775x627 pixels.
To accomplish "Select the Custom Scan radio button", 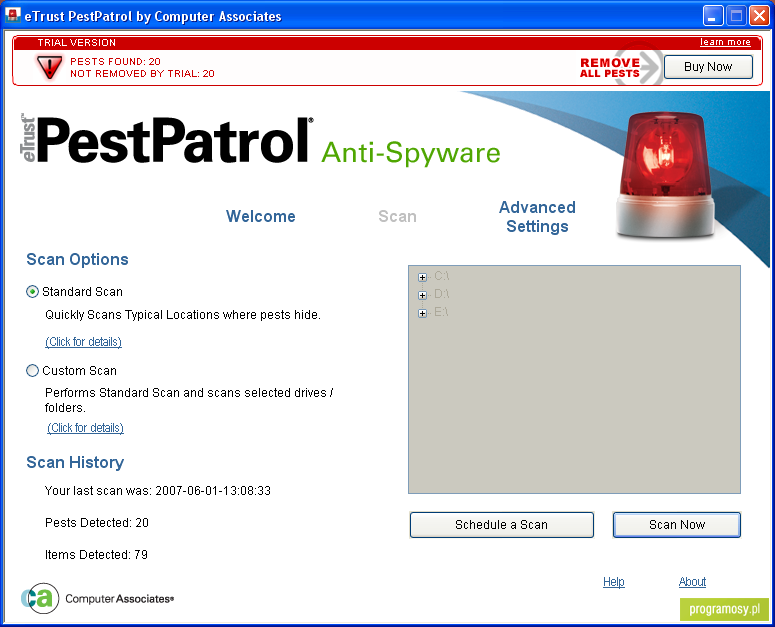I will [x=32, y=371].
